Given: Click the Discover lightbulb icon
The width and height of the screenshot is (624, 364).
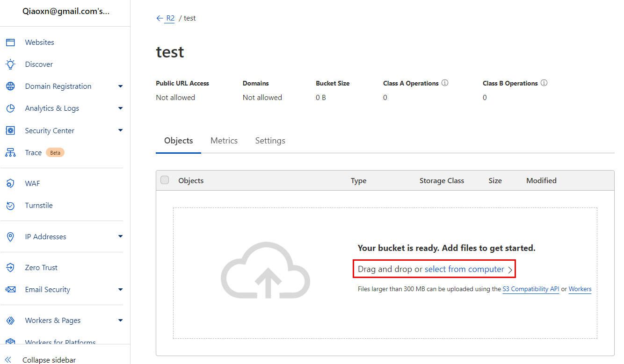Looking at the screenshot, I should [10, 64].
